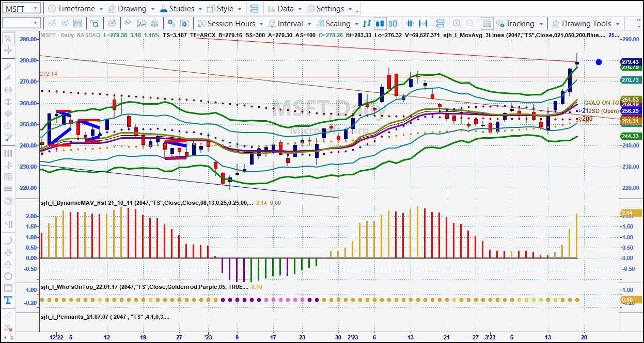
Task: Open the Session Hours dropdown
Action: 230,23
